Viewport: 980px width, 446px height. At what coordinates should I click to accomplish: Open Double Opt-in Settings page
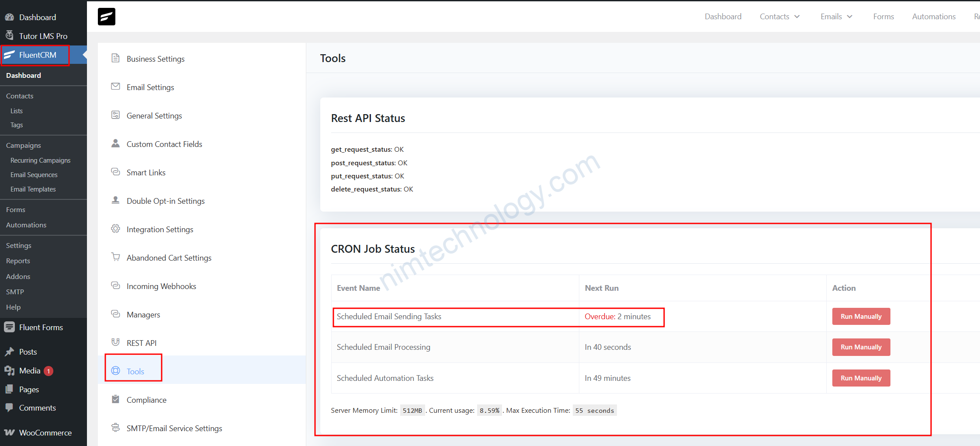(166, 201)
